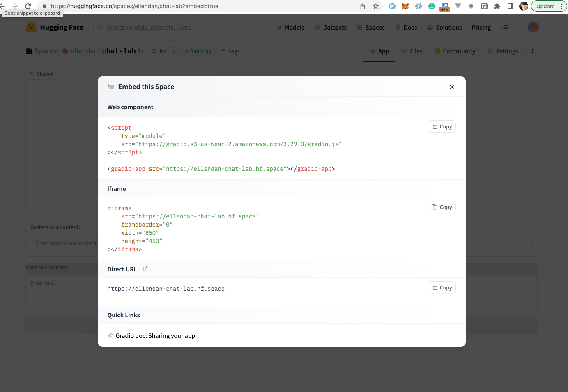The image size is (568, 392).
Task: Toggle the browser side panel icon
Action: tap(510, 6)
